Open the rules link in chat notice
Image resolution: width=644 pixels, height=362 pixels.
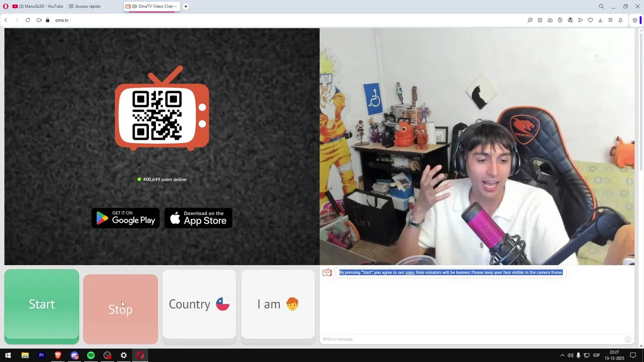[410, 273]
